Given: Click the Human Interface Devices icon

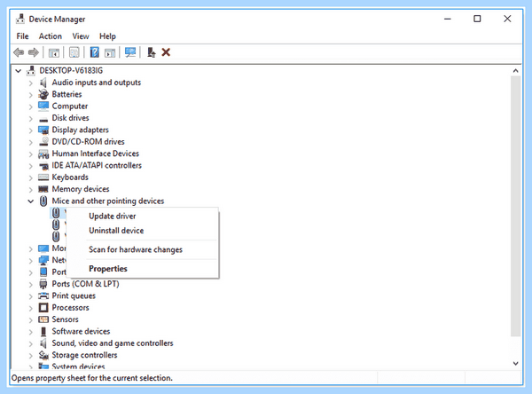Looking at the screenshot, I should pos(43,154).
